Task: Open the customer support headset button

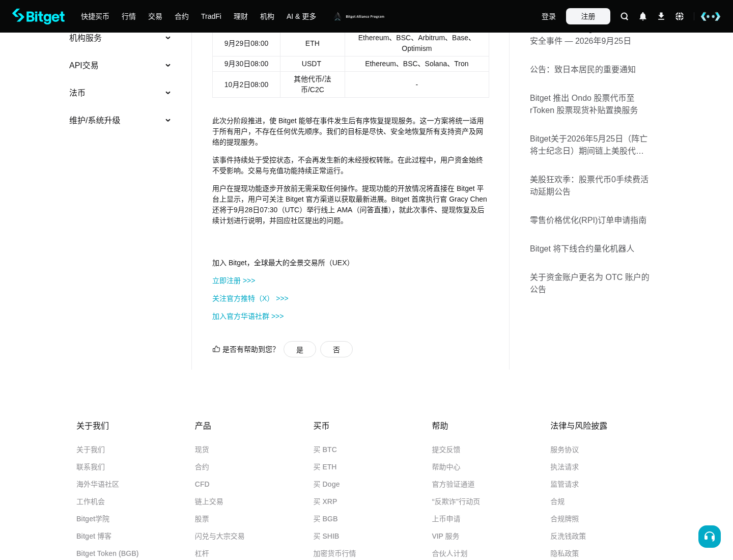Action: pos(710,537)
